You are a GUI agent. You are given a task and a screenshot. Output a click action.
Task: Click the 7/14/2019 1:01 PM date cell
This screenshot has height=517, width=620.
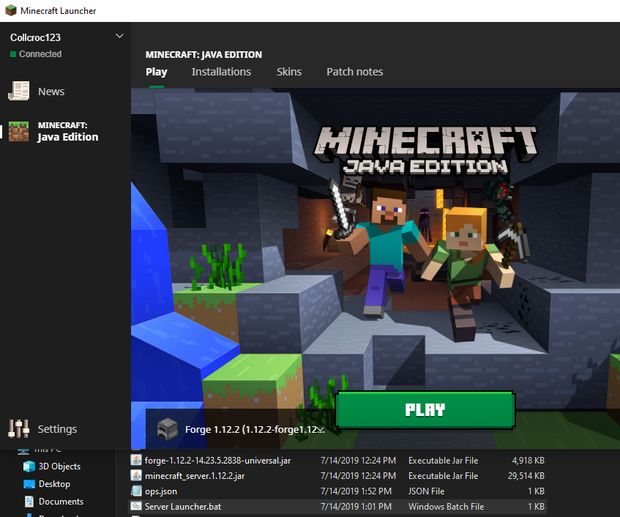[x=356, y=507]
